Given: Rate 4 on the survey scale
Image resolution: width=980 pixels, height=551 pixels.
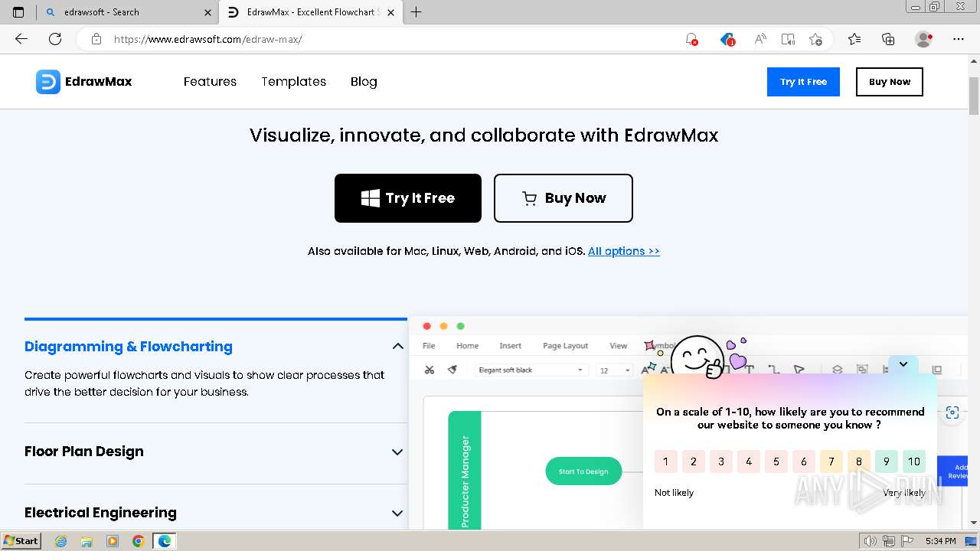Looking at the screenshot, I should pos(748,461).
